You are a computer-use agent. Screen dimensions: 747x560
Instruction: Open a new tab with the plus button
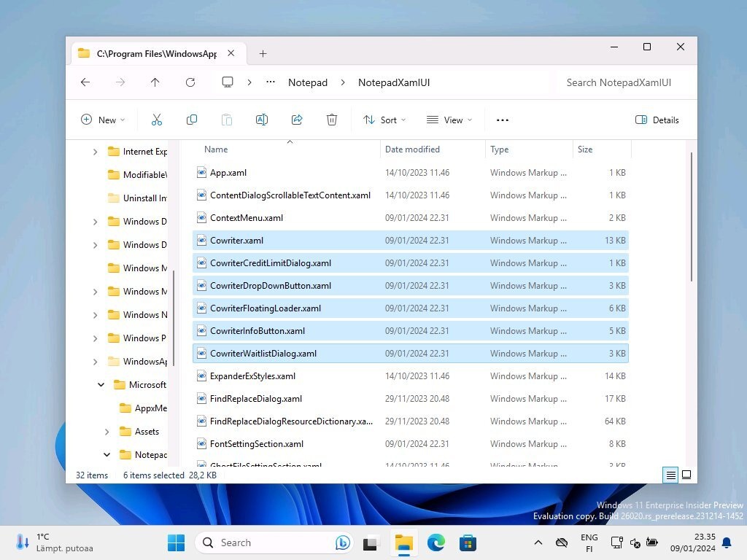(x=263, y=52)
